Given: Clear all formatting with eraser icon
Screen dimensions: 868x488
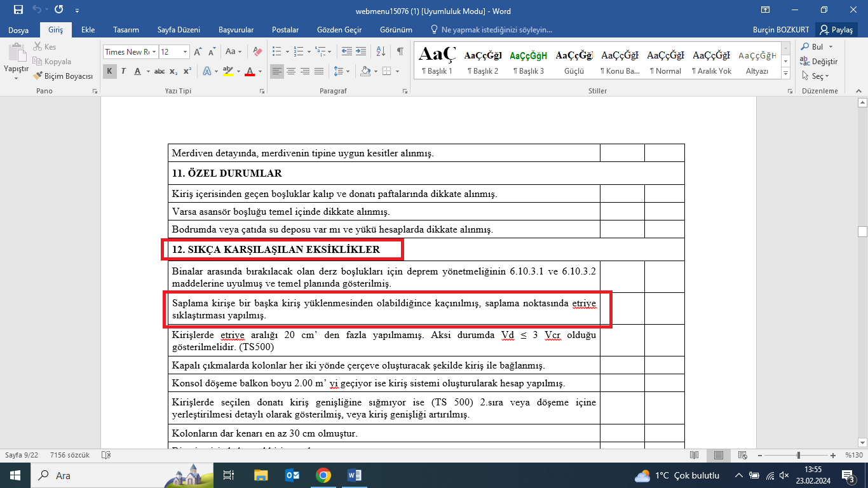Looking at the screenshot, I should point(257,51).
